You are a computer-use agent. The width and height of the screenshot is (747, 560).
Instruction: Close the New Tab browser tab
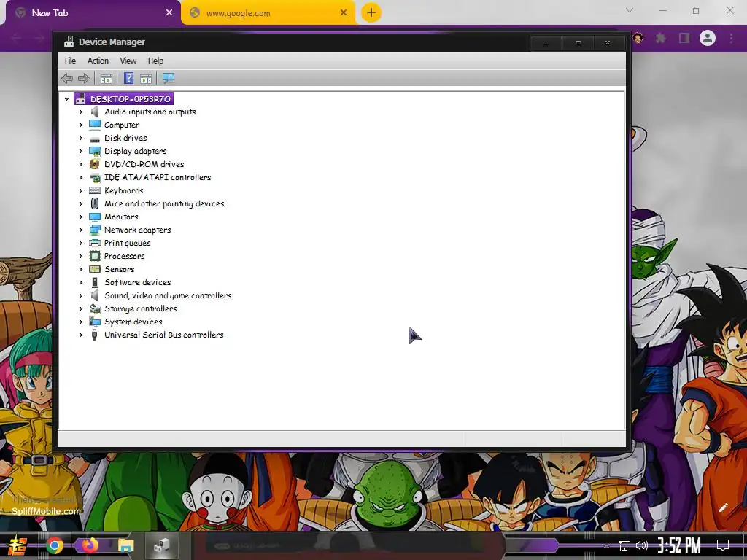tap(169, 13)
